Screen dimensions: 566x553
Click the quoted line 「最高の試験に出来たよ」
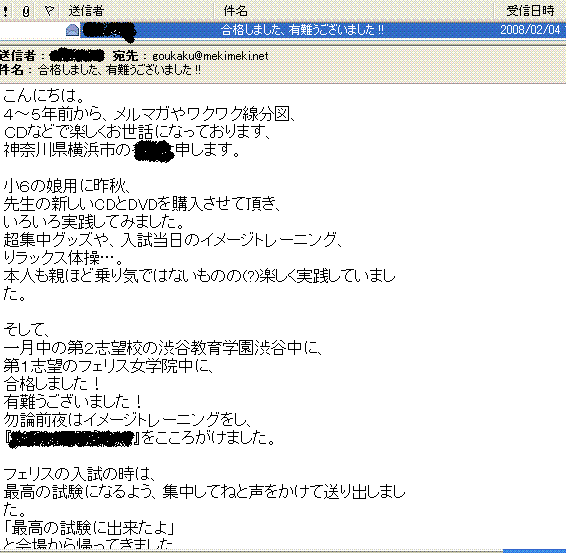pyautogui.click(x=89, y=528)
